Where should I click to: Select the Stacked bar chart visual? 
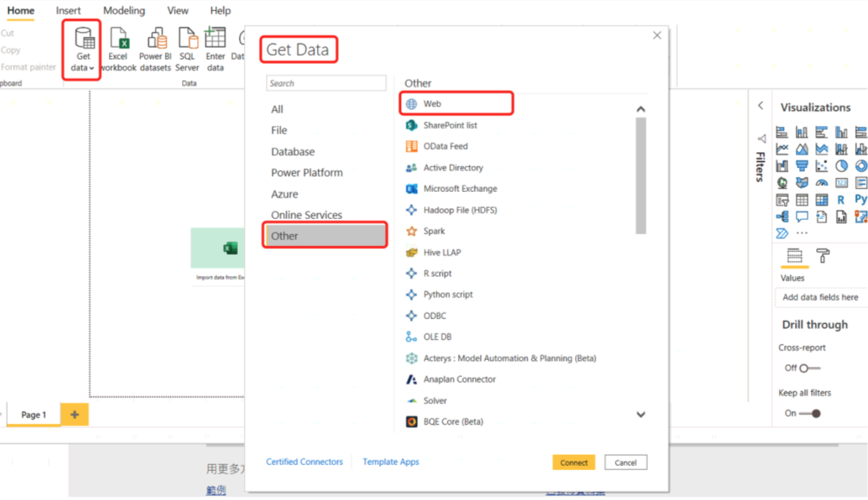click(x=782, y=132)
